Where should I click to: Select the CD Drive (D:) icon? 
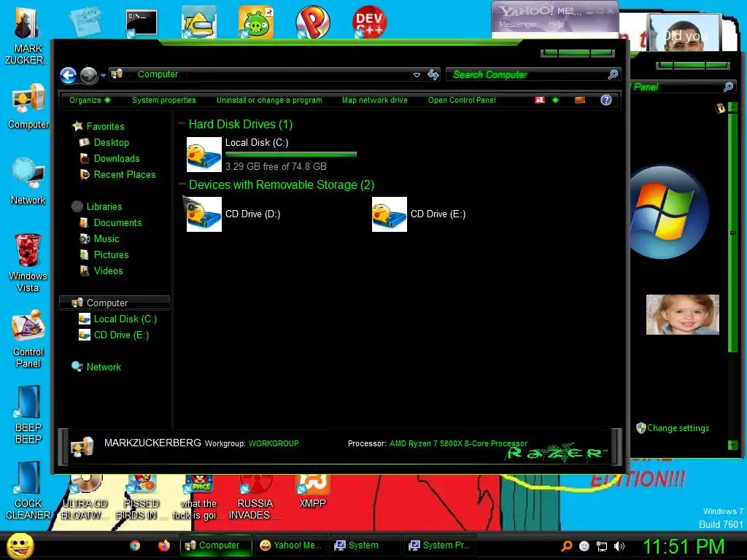pyautogui.click(x=204, y=214)
